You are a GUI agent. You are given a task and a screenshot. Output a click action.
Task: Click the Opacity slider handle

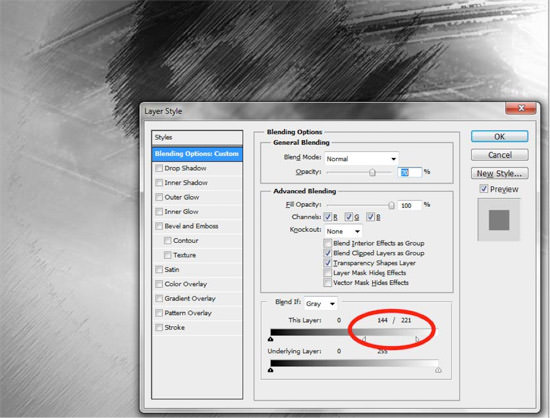[372, 172]
